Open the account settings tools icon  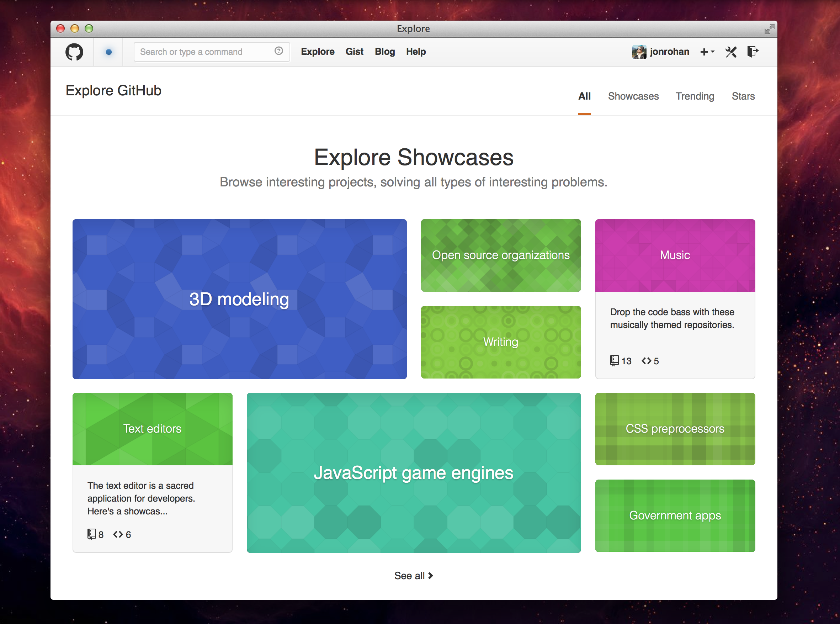(x=731, y=52)
